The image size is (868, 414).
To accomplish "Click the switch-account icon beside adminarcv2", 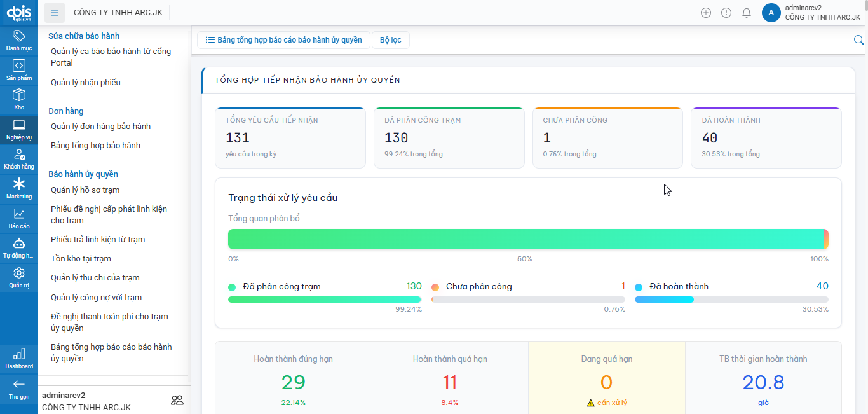I will 177,399.
